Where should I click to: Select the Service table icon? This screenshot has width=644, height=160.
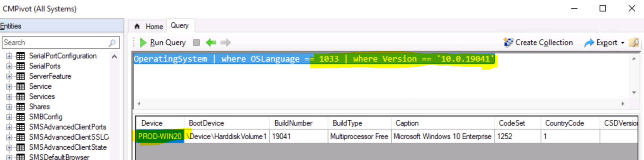[21, 86]
